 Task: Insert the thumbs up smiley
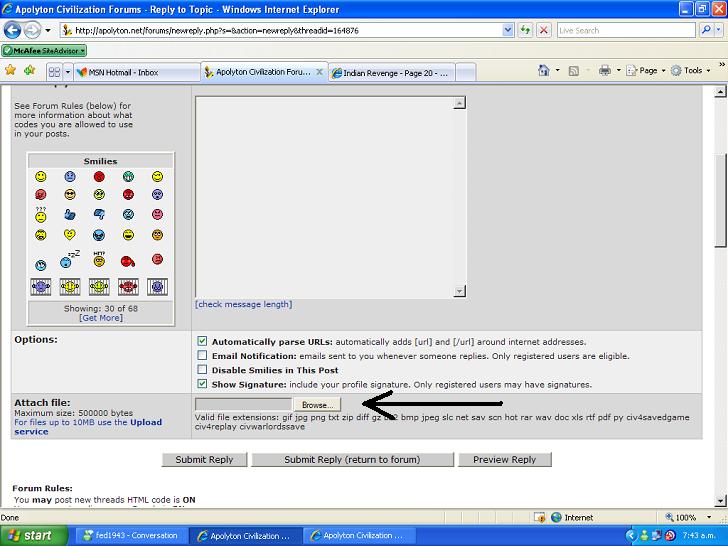point(70,214)
